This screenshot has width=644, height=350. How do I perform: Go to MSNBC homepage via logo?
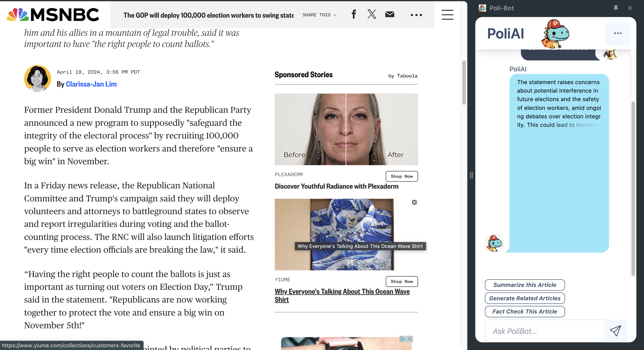click(x=53, y=15)
